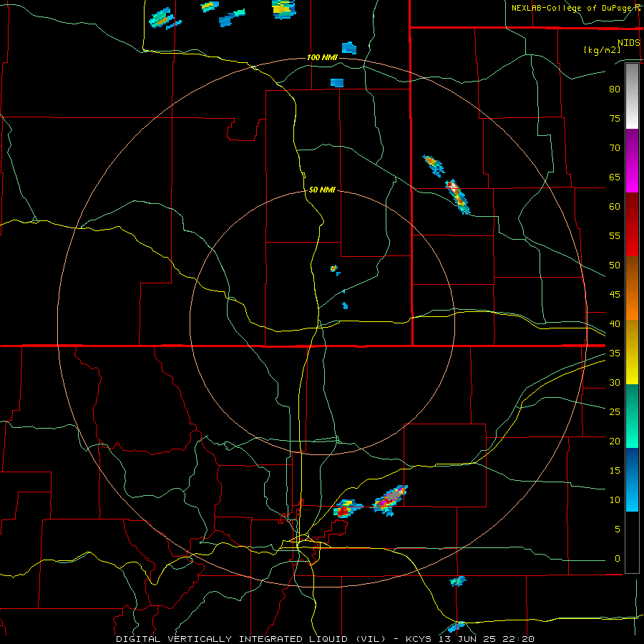644x644 pixels.
Task: Click the 5 value on the color scale
Action: point(618,530)
